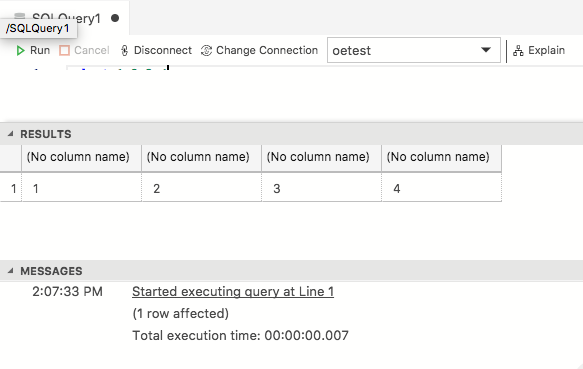
Task: Click the Explain button label
Action: (x=546, y=50)
